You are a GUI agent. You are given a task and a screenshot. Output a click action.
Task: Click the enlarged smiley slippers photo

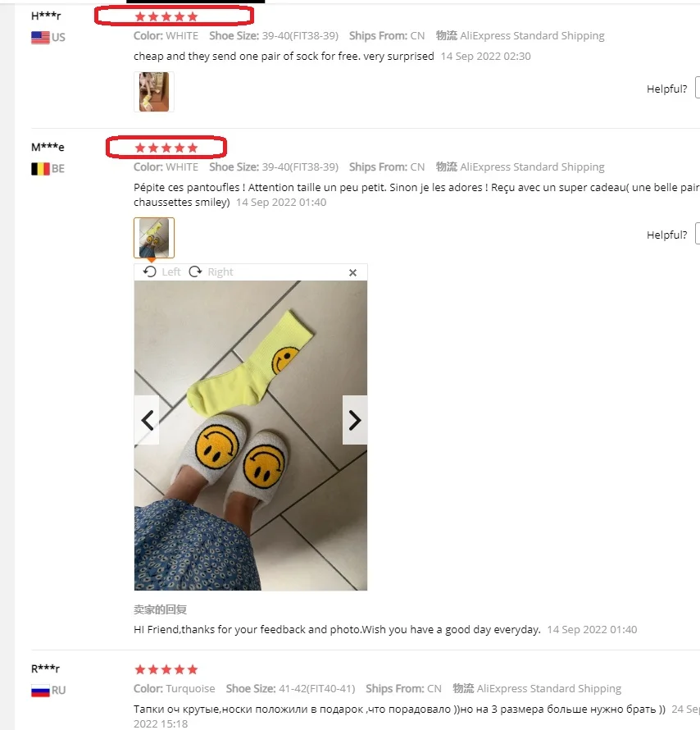251,436
